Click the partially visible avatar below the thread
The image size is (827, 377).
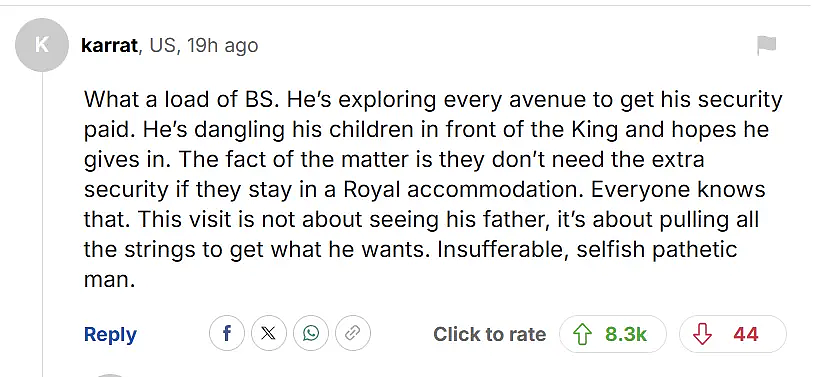[x=111, y=375]
